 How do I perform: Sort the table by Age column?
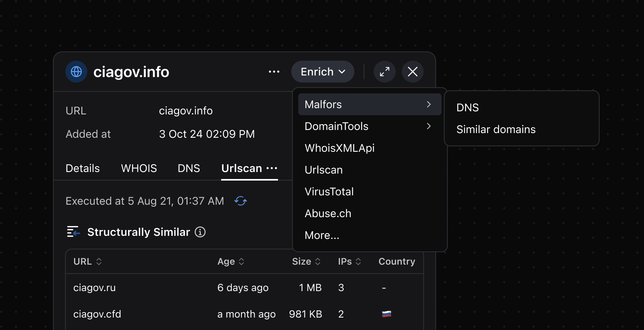(231, 262)
